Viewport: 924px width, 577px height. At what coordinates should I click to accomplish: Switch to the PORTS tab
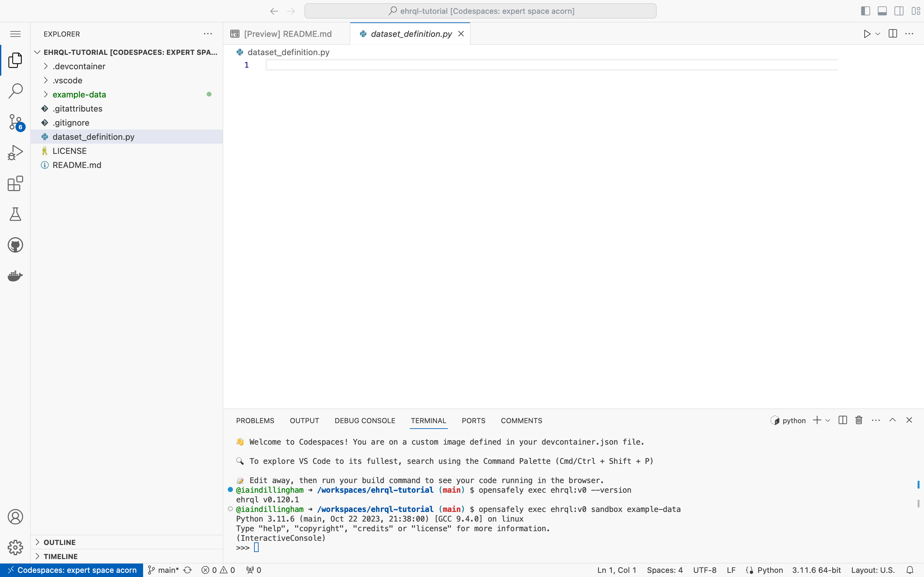point(473,421)
